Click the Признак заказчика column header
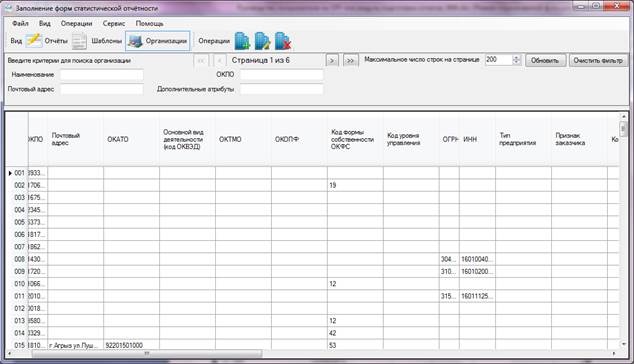 579,139
